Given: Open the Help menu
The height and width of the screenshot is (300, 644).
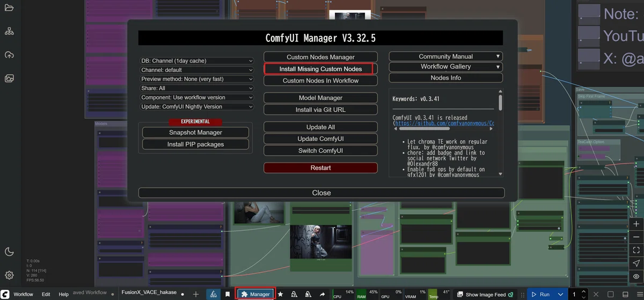Looking at the screenshot, I should [x=63, y=294].
